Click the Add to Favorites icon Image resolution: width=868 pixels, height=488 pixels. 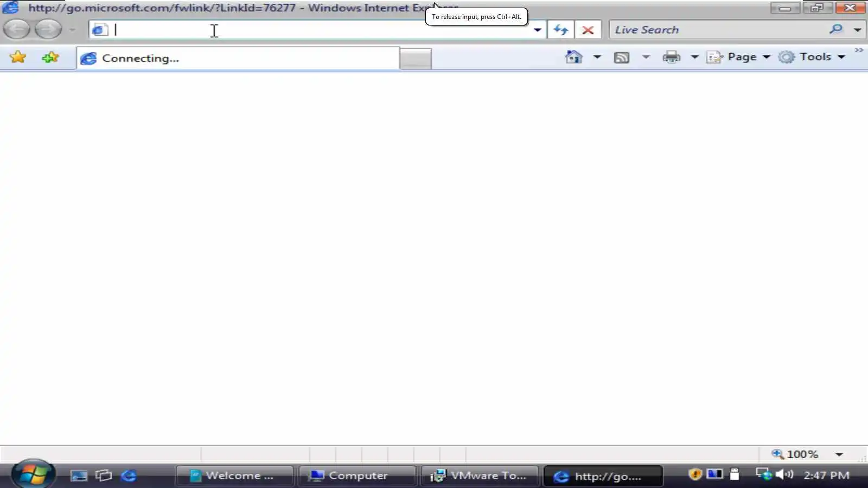pyautogui.click(x=50, y=57)
